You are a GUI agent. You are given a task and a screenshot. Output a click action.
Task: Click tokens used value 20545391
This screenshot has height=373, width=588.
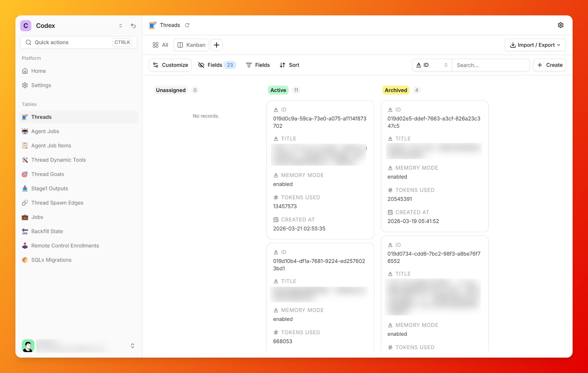(x=399, y=199)
